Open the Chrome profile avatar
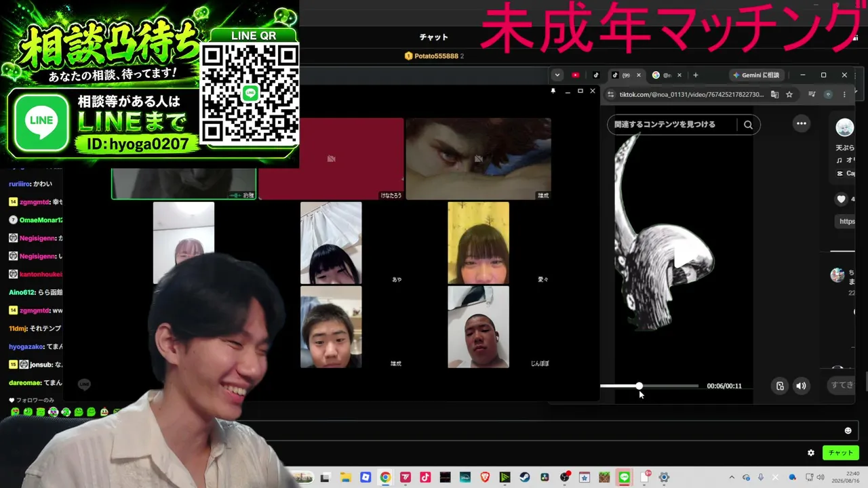The width and height of the screenshot is (868, 488). pyautogui.click(x=828, y=95)
